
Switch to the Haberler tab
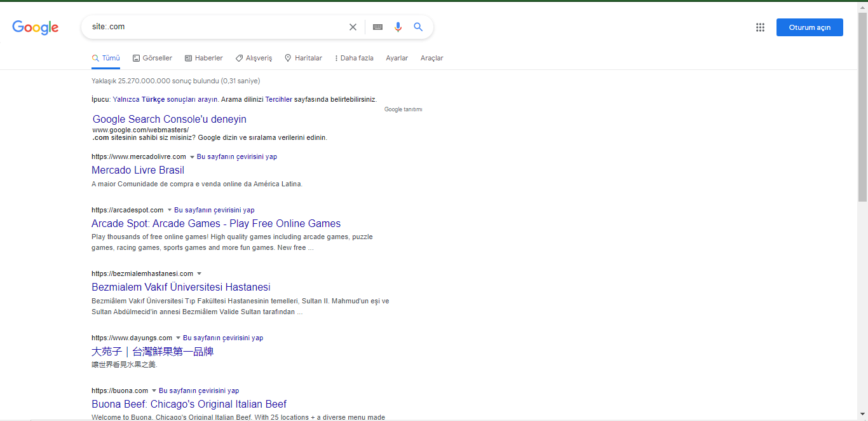[x=204, y=58]
